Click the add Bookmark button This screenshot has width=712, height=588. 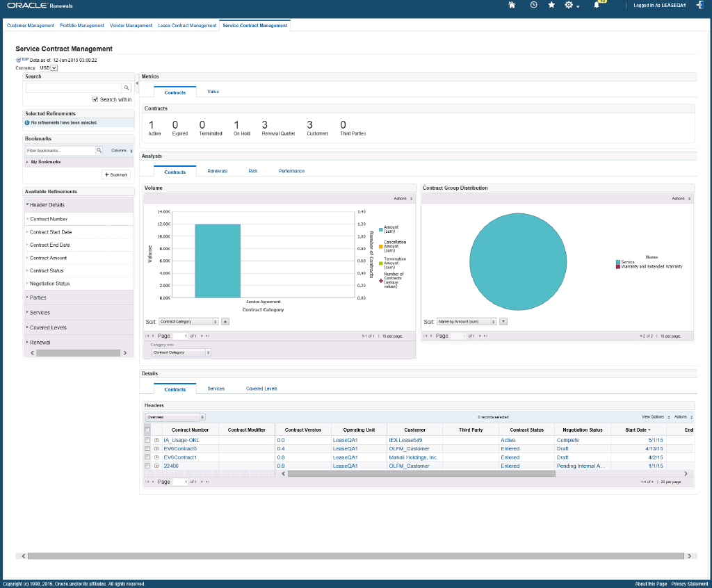116,175
